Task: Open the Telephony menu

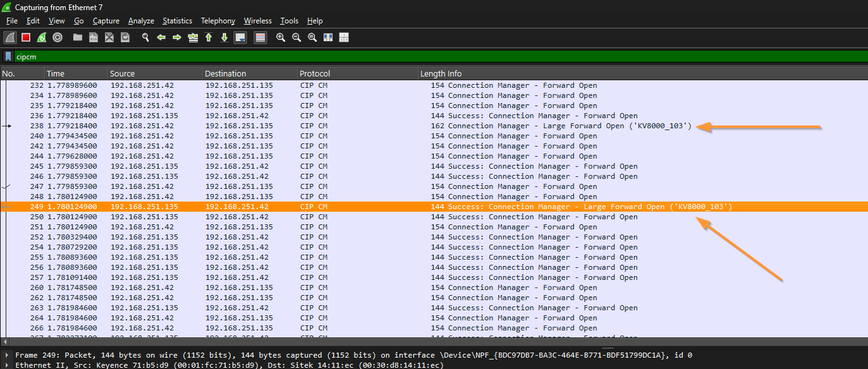Action: point(218,21)
